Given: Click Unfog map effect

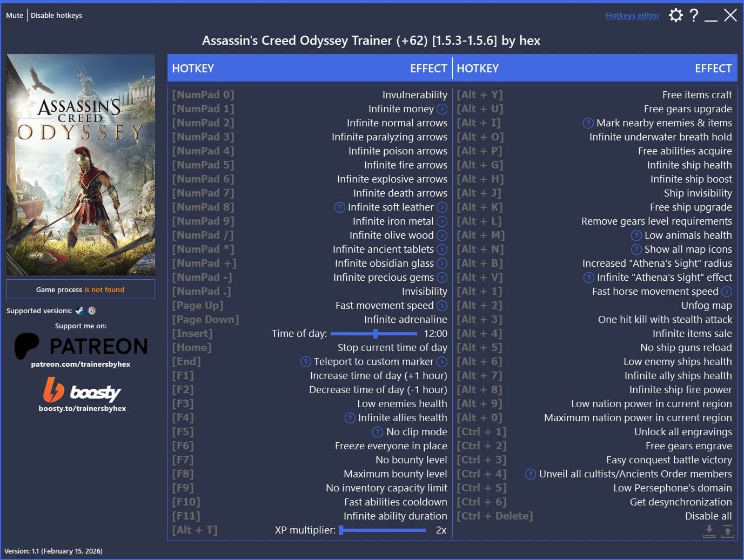Looking at the screenshot, I should (706, 306).
